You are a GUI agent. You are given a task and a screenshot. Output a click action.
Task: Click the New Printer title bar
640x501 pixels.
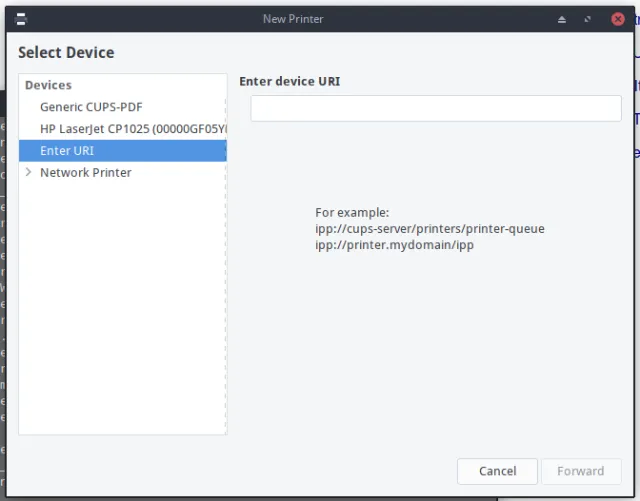(293, 19)
